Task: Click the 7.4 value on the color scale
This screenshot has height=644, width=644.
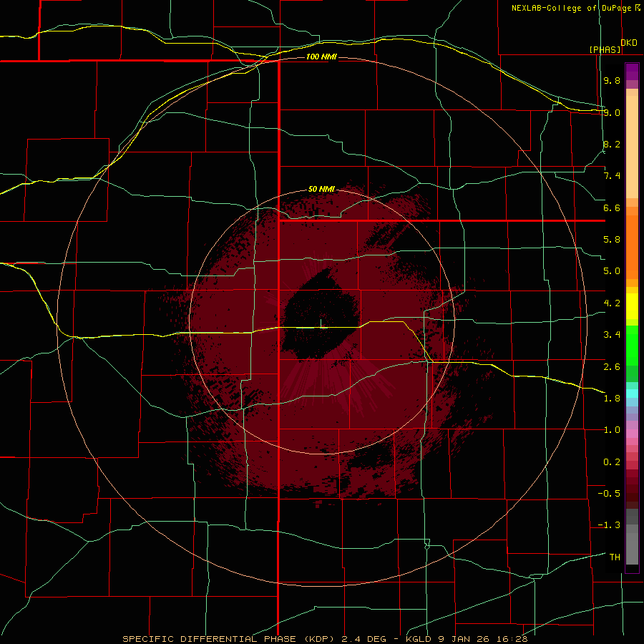Action: [x=612, y=176]
